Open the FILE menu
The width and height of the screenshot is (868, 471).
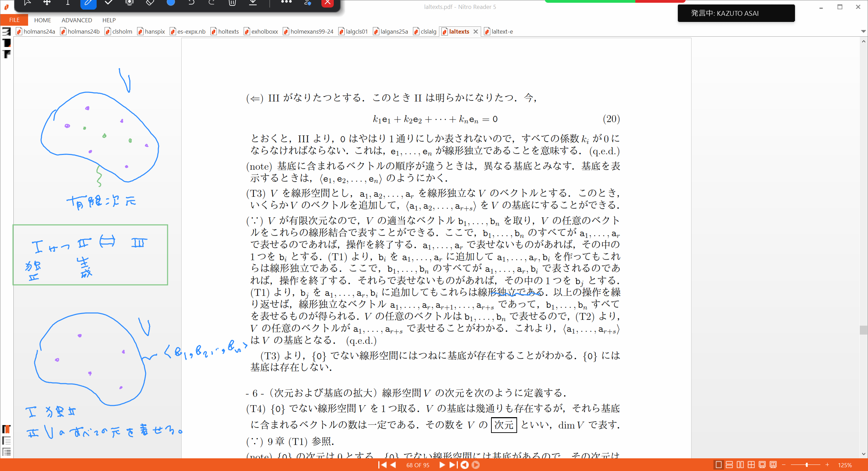[x=14, y=20]
